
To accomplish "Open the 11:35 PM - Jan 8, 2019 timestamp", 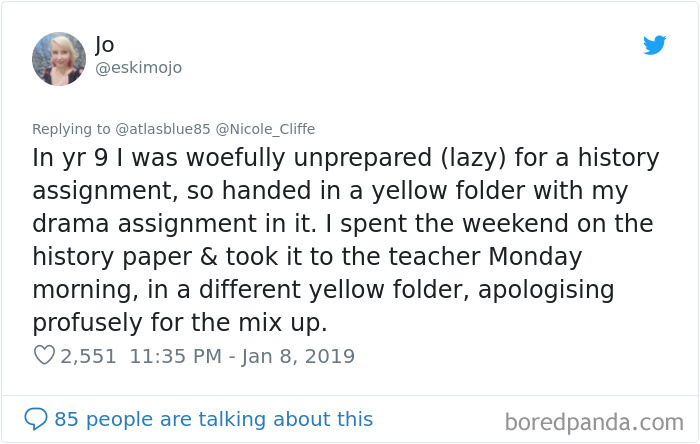I will pos(242,356).
